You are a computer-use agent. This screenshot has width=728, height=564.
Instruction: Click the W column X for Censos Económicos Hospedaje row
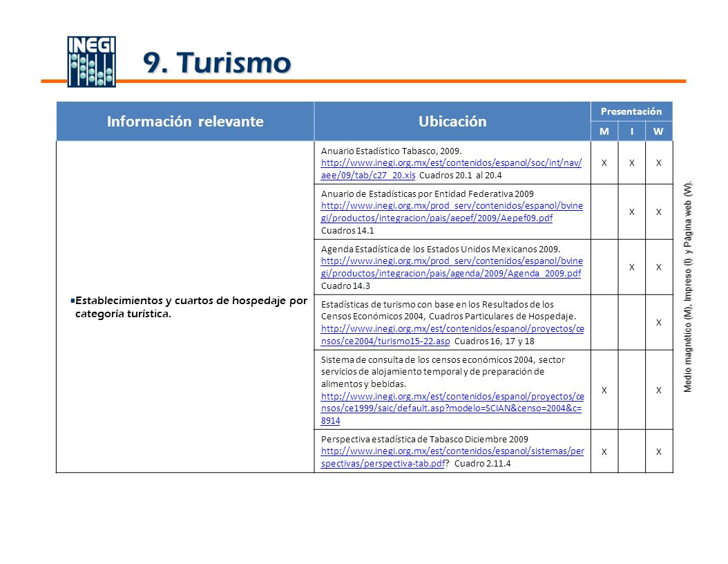pyautogui.click(x=658, y=322)
